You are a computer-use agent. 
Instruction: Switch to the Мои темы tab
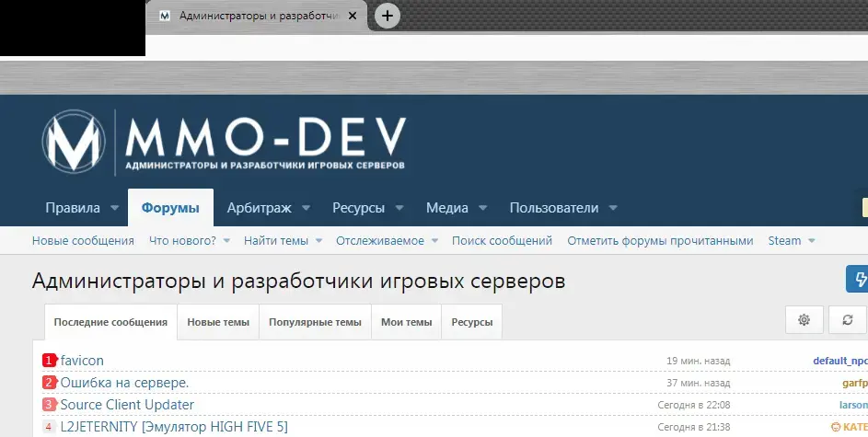(406, 322)
